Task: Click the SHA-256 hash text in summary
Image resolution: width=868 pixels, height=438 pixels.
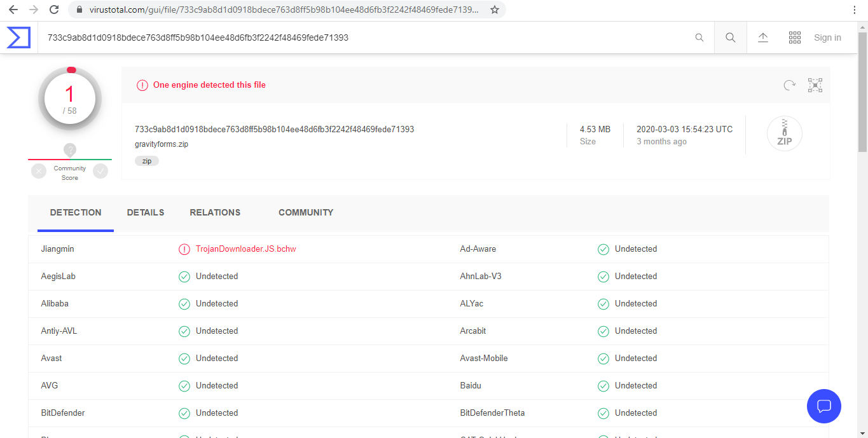Action: 274,129
